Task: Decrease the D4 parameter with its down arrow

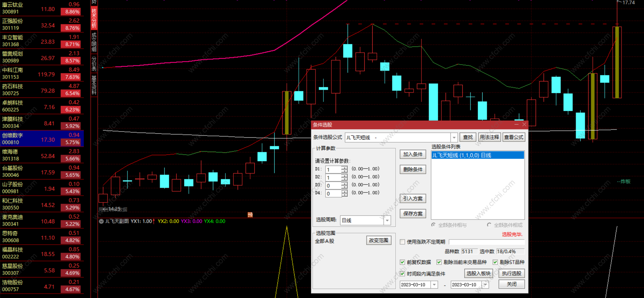Action: click(344, 195)
